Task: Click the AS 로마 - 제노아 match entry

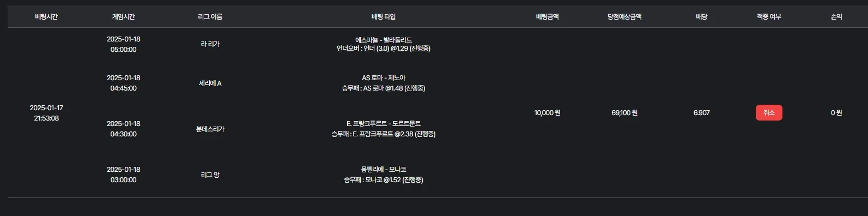Action: (384, 78)
